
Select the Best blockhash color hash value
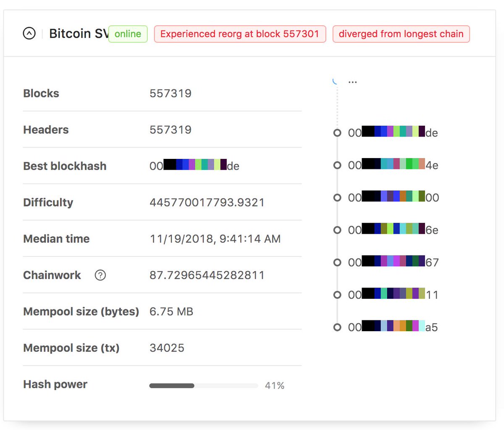pyautogui.click(x=194, y=166)
